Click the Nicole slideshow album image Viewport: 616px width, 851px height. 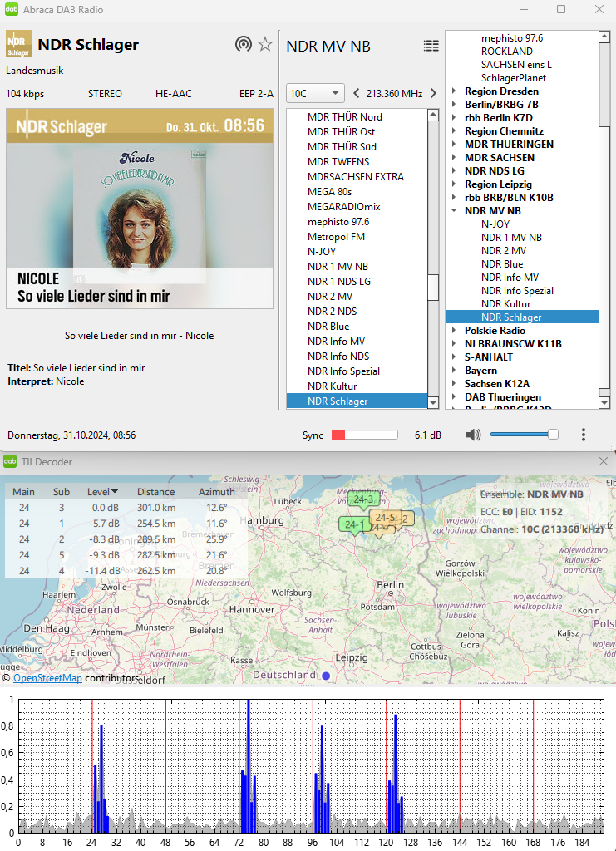pyautogui.click(x=140, y=209)
